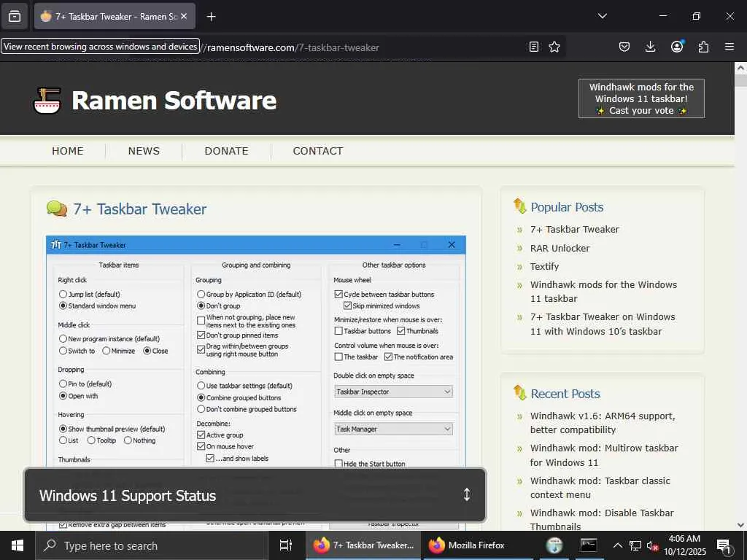This screenshot has height=560, width=747.
Task: Open the Textify popular post link
Action: tap(544, 266)
